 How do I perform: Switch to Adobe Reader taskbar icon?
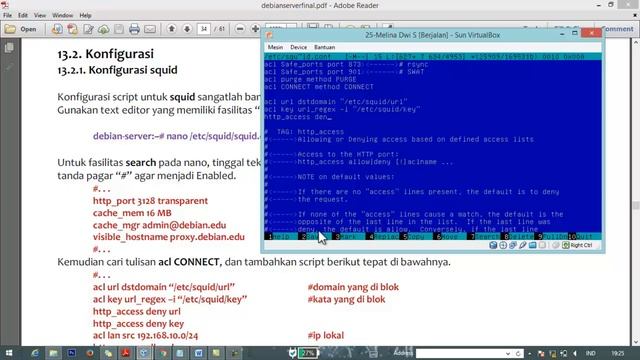tap(126, 353)
